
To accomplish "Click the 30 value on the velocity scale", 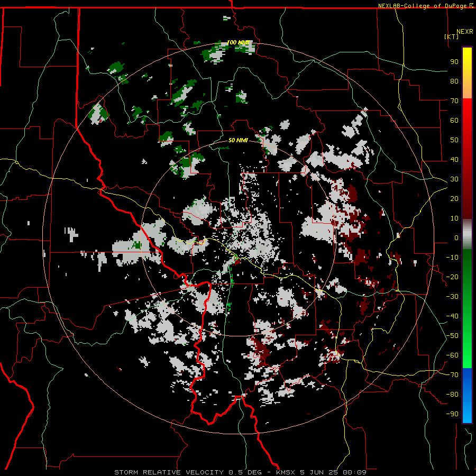I will 454,179.
